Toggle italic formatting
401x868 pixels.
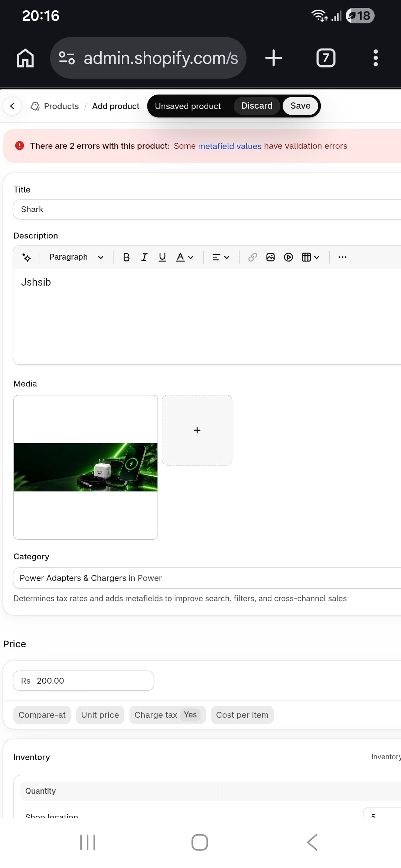[144, 257]
